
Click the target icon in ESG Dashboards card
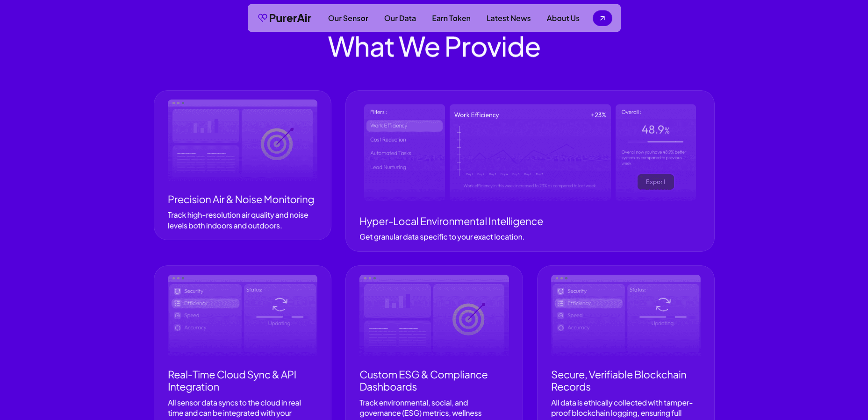click(x=469, y=319)
